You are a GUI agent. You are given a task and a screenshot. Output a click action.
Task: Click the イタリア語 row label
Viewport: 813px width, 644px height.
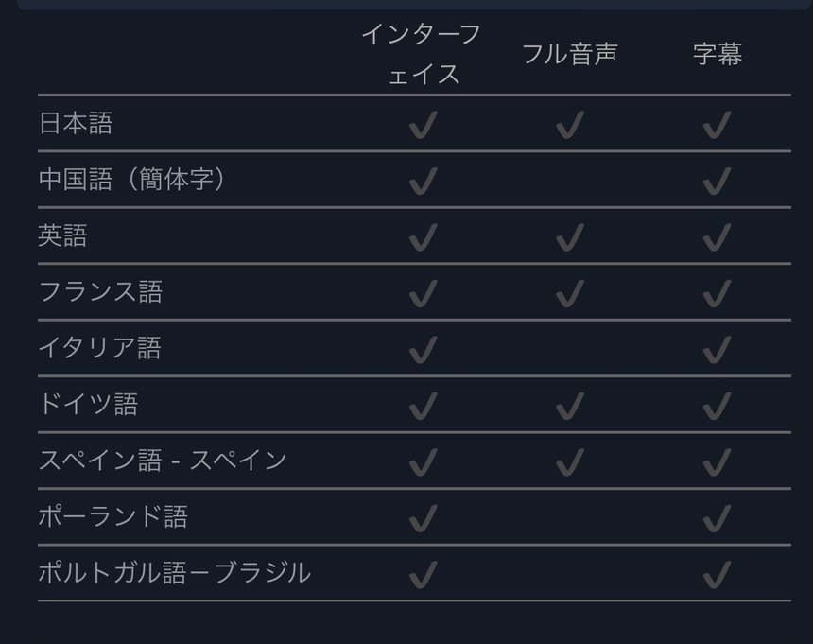pyautogui.click(x=100, y=348)
